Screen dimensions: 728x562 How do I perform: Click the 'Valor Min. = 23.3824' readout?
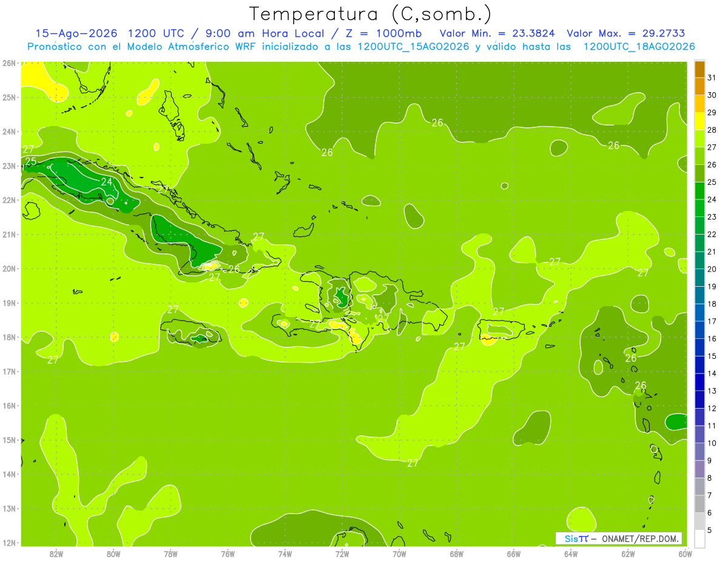(497, 33)
